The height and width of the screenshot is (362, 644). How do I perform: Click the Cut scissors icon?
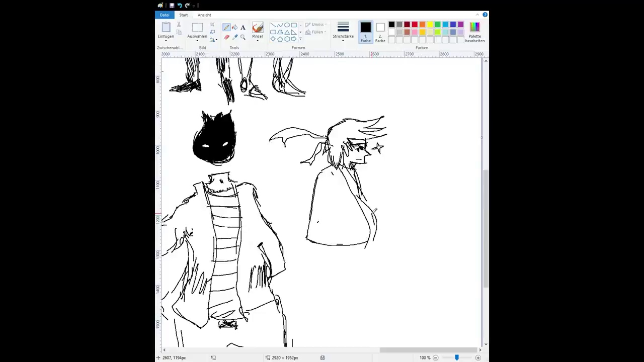click(179, 25)
